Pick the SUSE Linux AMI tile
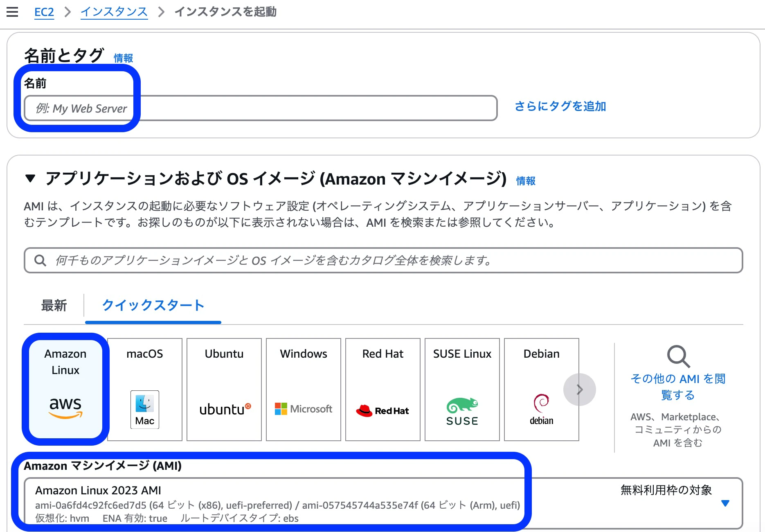Screen dimensions: 765x532 pos(462,389)
